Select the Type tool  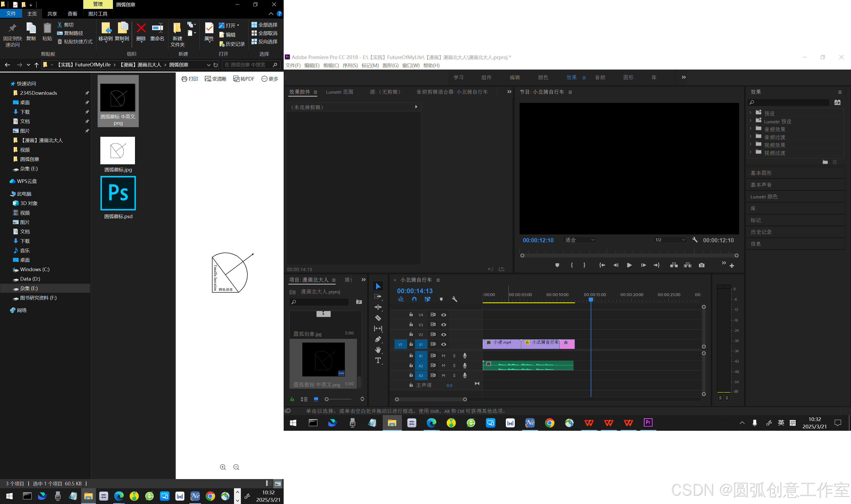(x=378, y=360)
